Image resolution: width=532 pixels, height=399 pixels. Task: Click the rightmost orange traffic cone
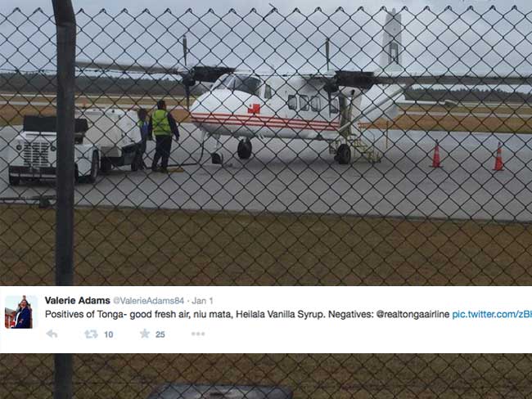498,157
